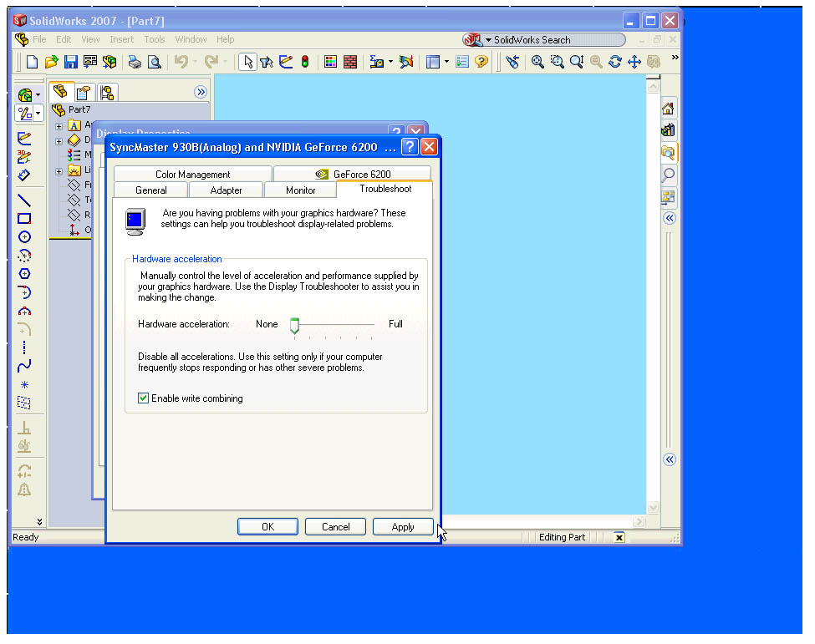Click the dialog's question mark help button
This screenshot has height=644, width=815.
click(410, 147)
